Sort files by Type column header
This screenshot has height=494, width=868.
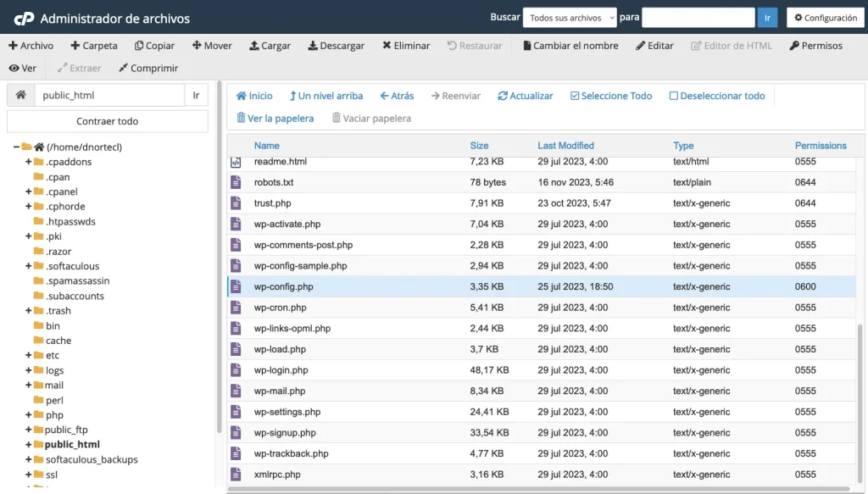pos(683,146)
